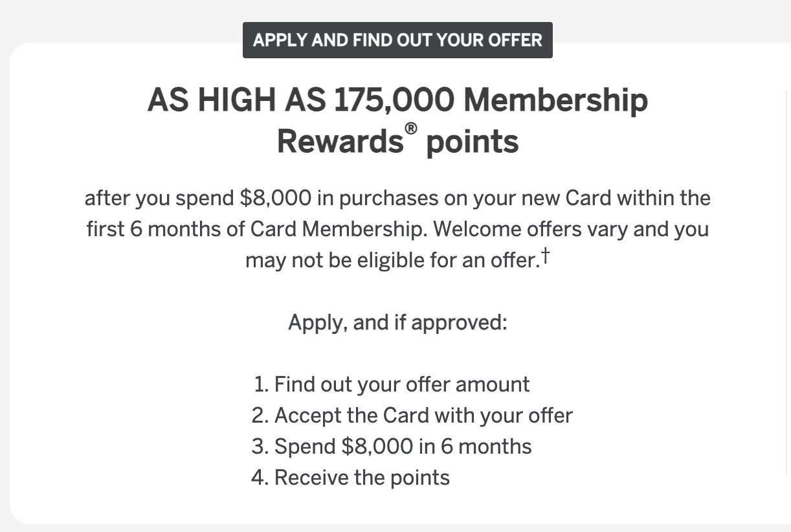Click the "175,000" figure in the heading
This screenshot has height=532, width=791.
click(394, 100)
